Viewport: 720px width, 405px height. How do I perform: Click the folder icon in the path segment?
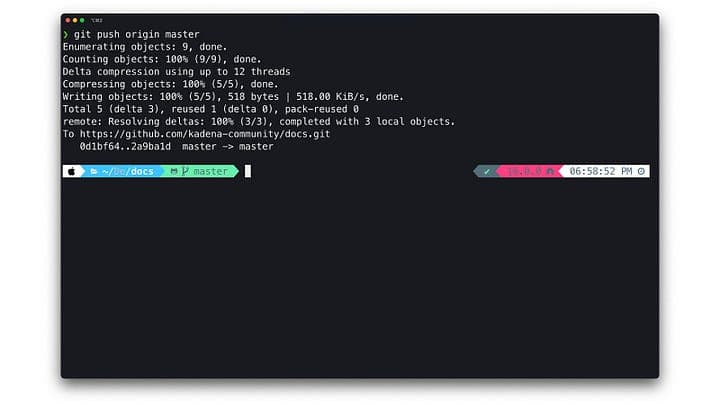coord(94,171)
